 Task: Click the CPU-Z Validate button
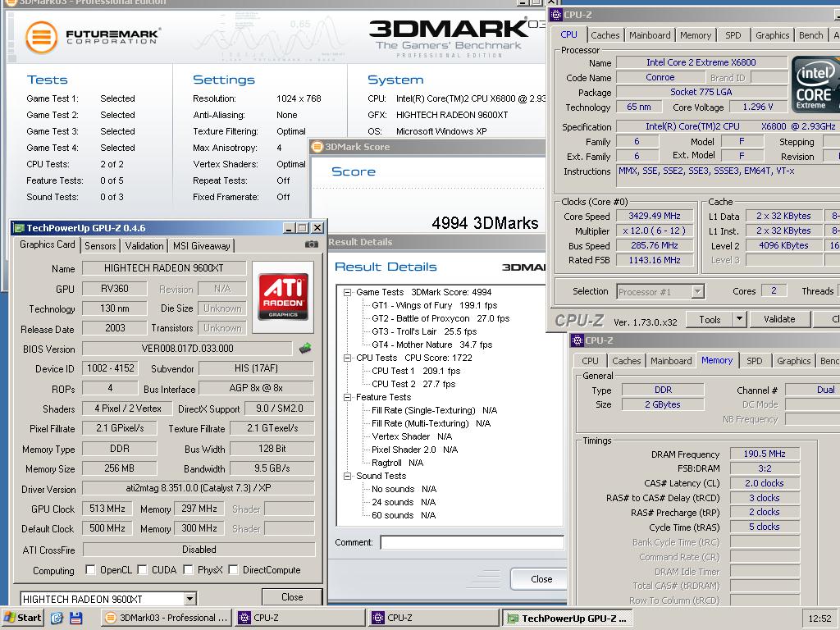(779, 319)
